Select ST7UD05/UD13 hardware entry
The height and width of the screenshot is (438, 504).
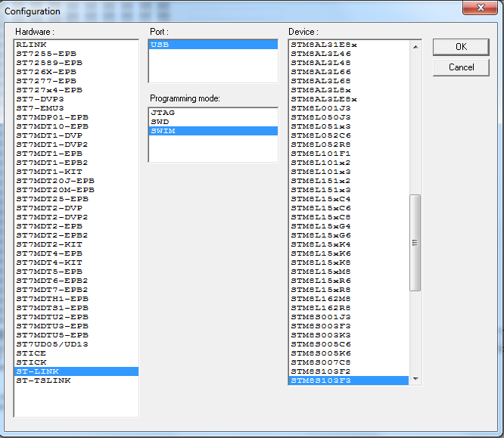[76, 344]
